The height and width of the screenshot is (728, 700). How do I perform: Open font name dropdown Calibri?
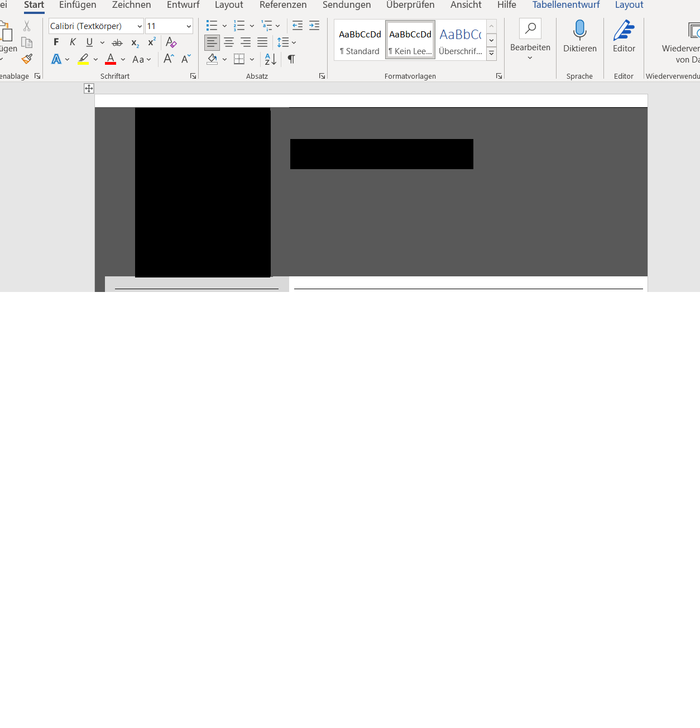[x=140, y=26]
